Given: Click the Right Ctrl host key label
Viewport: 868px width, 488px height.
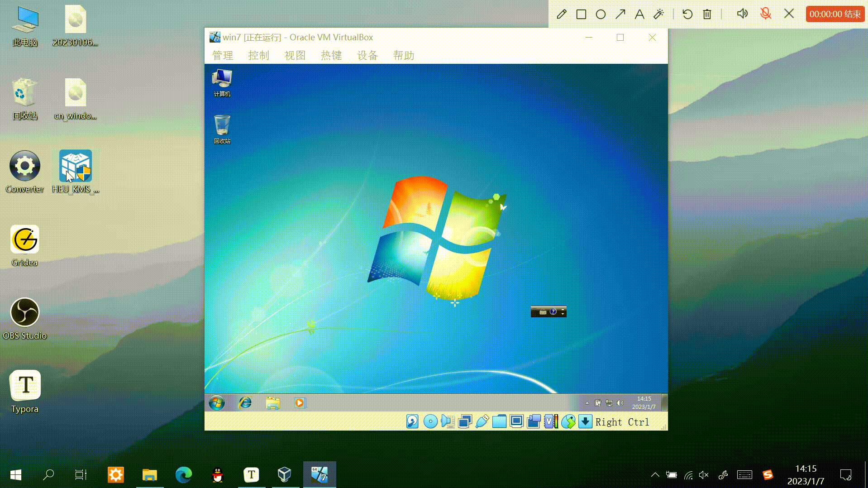Looking at the screenshot, I should tap(622, 422).
